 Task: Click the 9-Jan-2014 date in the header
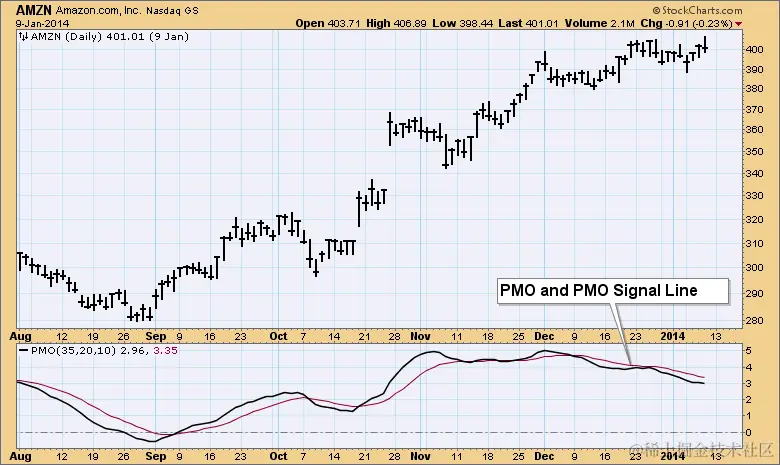pos(42,23)
